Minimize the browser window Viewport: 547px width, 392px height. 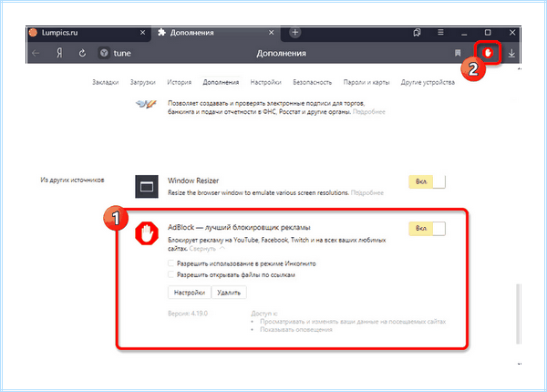pos(464,33)
